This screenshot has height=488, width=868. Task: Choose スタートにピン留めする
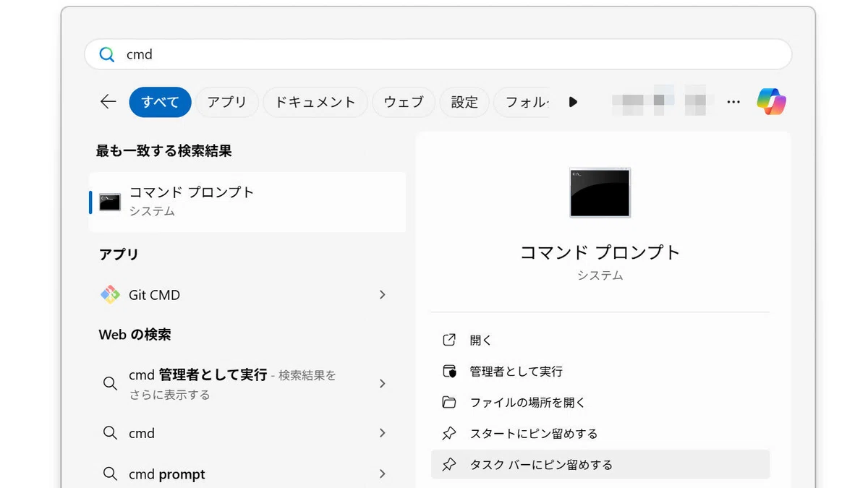(600, 433)
